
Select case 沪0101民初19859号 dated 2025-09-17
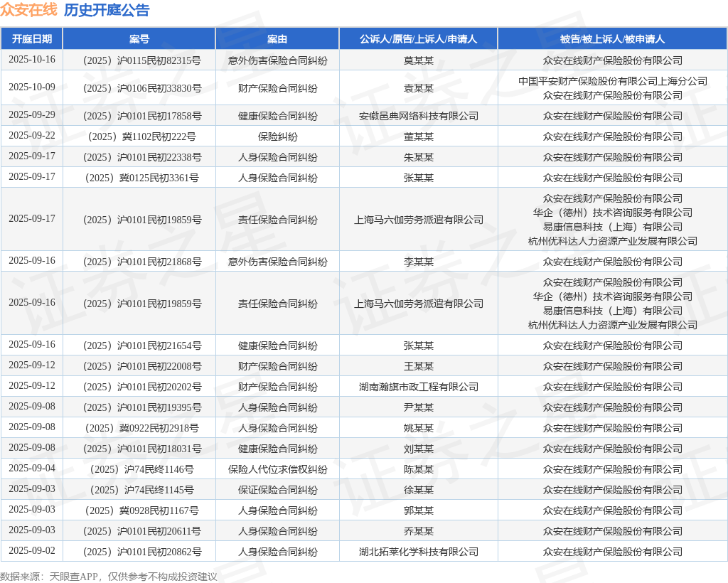click(x=141, y=220)
